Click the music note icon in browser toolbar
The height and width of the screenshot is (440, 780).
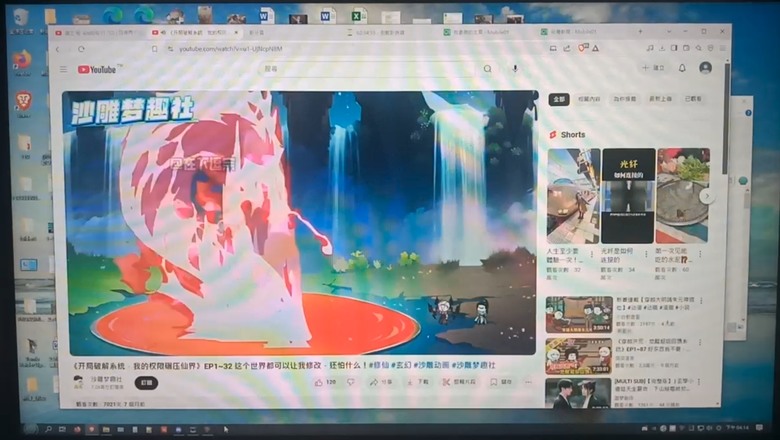pyautogui.click(x=650, y=48)
